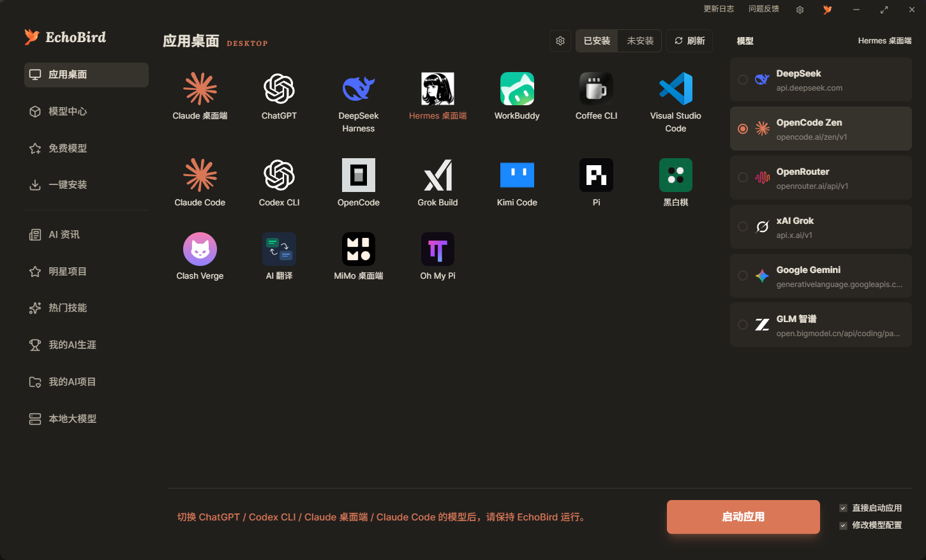
Task: Select the Claude Code app icon
Action: [200, 175]
